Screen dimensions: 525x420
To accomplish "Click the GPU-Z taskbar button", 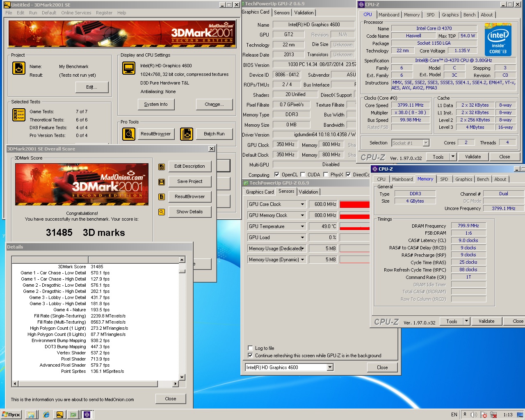I will point(73,415).
